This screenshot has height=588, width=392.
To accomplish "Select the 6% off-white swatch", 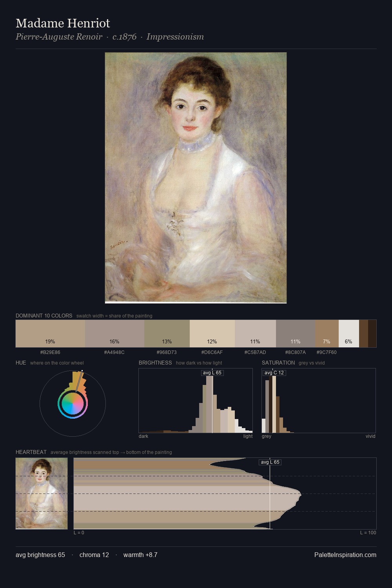I will click(x=349, y=334).
